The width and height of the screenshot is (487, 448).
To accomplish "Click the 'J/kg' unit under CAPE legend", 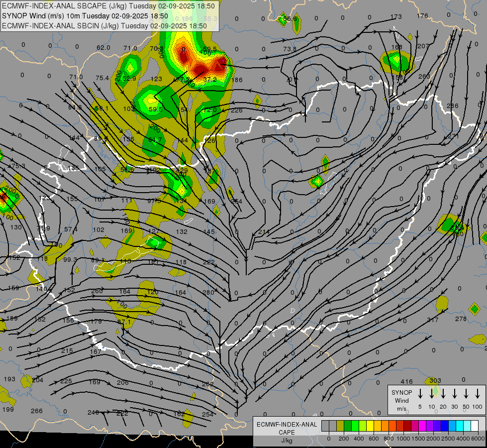I will [287, 441].
